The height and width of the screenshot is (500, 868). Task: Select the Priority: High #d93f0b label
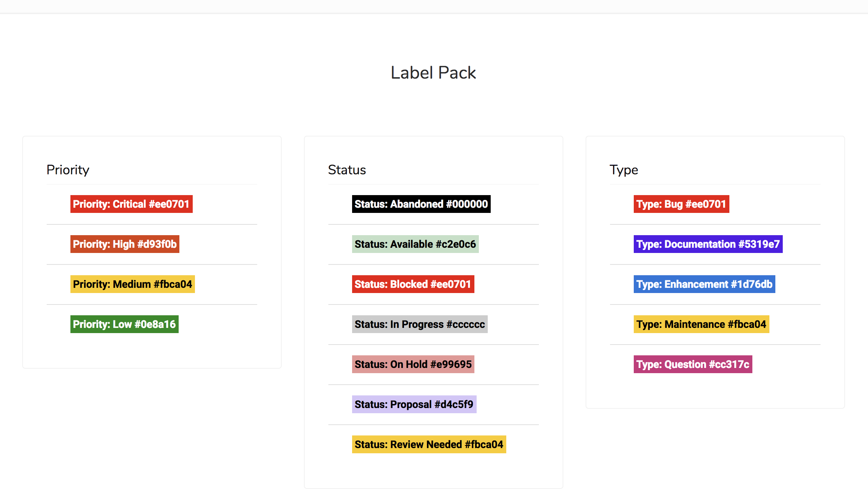click(x=125, y=244)
